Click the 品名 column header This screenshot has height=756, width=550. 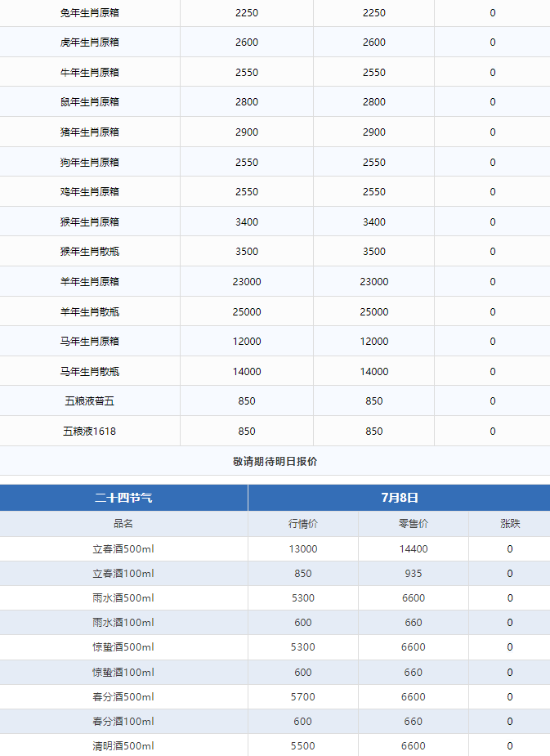click(x=123, y=524)
